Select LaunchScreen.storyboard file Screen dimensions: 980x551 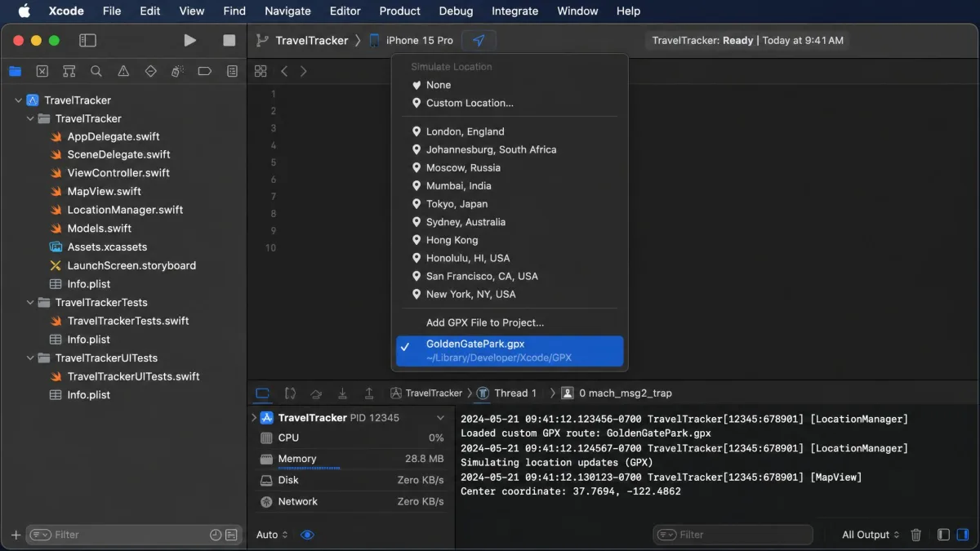(131, 265)
